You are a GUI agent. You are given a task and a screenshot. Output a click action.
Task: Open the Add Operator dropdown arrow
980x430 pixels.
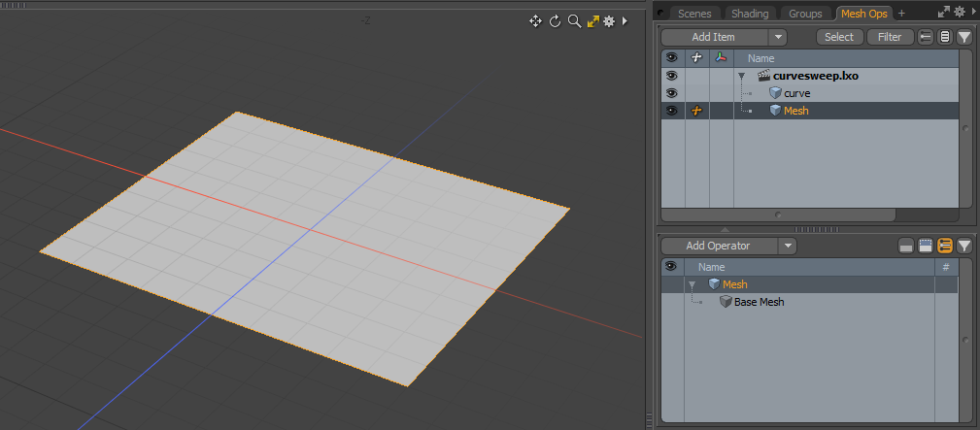pyautogui.click(x=788, y=246)
